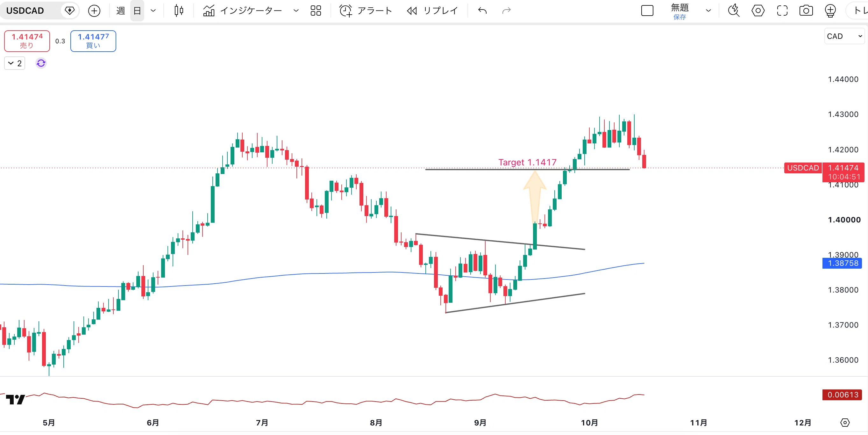Undo the last chart action
Screen dimensions: 868x435
pos(482,11)
